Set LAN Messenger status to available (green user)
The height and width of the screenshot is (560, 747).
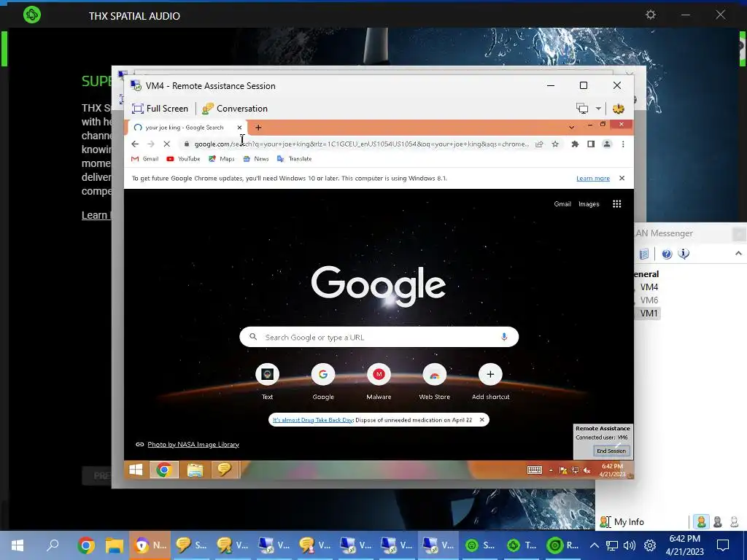coord(701,522)
